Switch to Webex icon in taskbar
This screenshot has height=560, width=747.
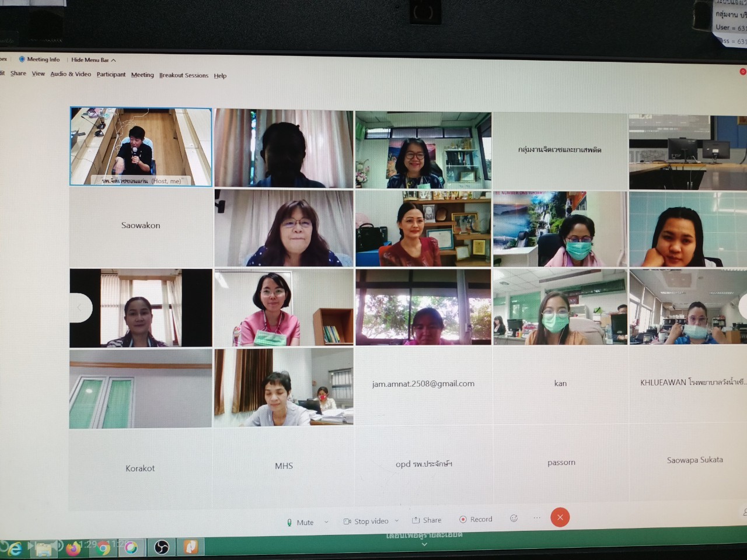(131, 547)
